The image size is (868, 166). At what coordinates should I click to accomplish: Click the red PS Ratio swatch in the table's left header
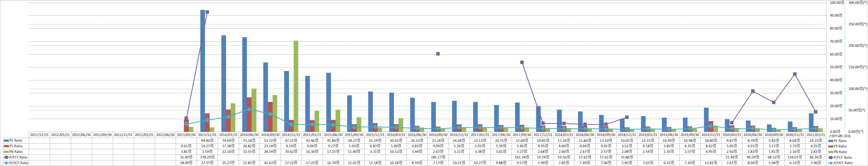coord(6,146)
